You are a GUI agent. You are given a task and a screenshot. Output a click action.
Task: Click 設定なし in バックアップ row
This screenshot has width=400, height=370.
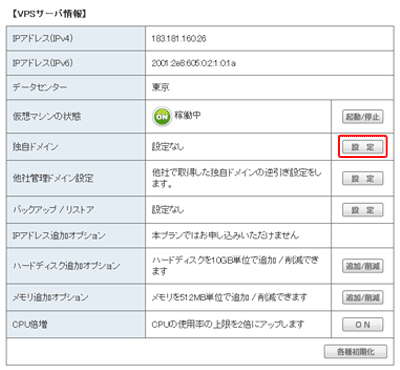coord(168,210)
